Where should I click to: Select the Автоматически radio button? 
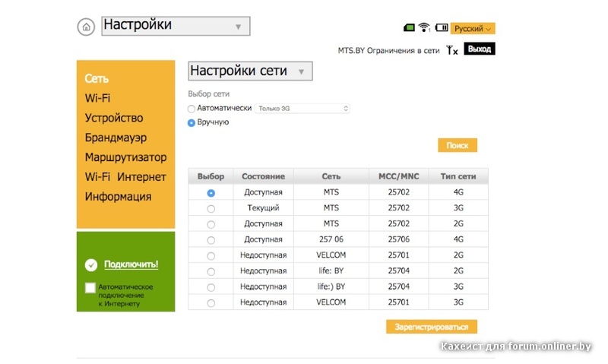pos(192,109)
